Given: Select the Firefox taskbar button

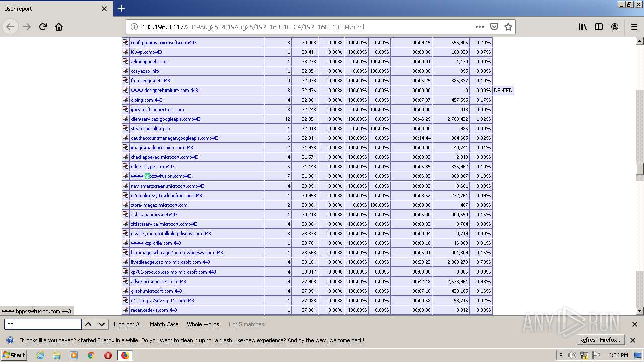Looking at the screenshot, I should click(125, 355).
